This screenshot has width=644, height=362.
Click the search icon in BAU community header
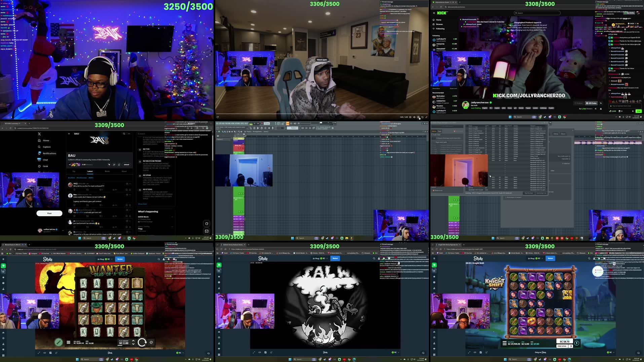coord(124,134)
